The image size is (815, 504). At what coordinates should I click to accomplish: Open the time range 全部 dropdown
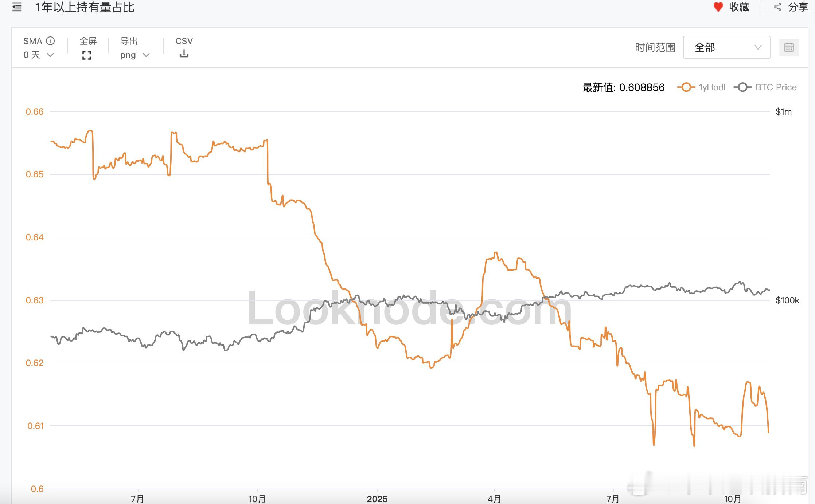point(726,47)
